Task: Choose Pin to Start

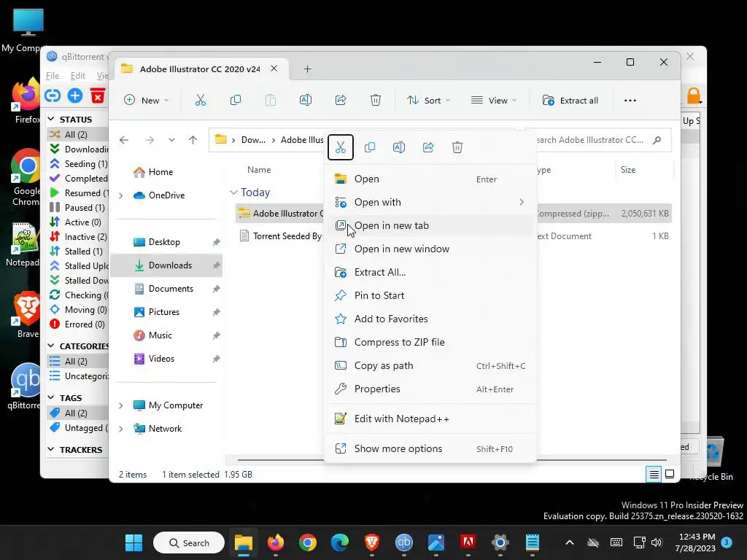Action: [430, 296]
